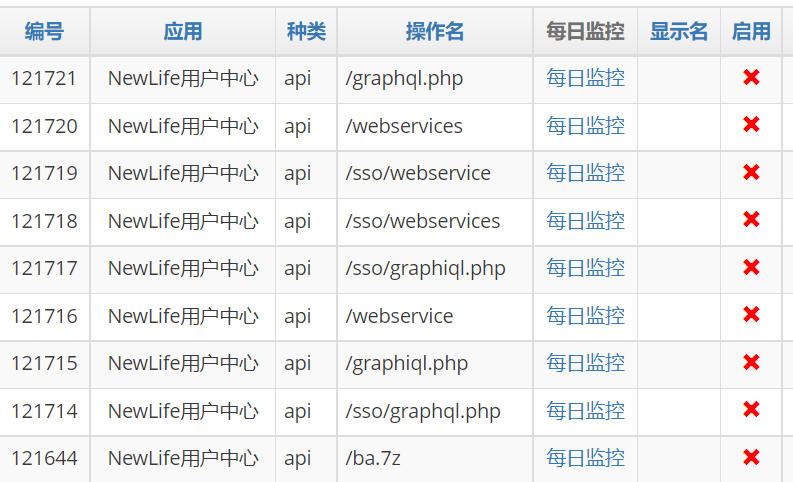Select the ID cell 121718

44,221
